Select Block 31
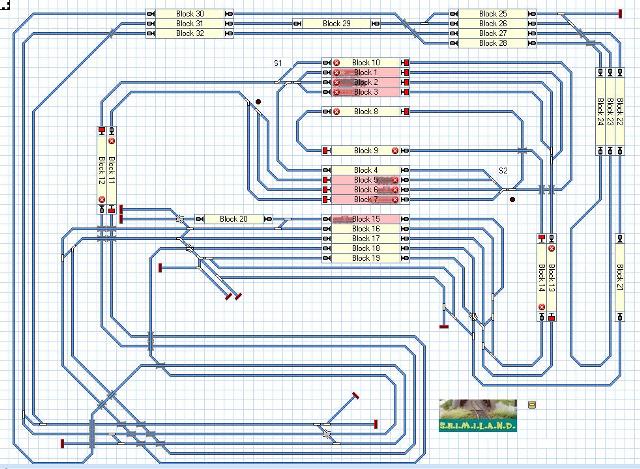The image size is (640, 469). coord(190,23)
